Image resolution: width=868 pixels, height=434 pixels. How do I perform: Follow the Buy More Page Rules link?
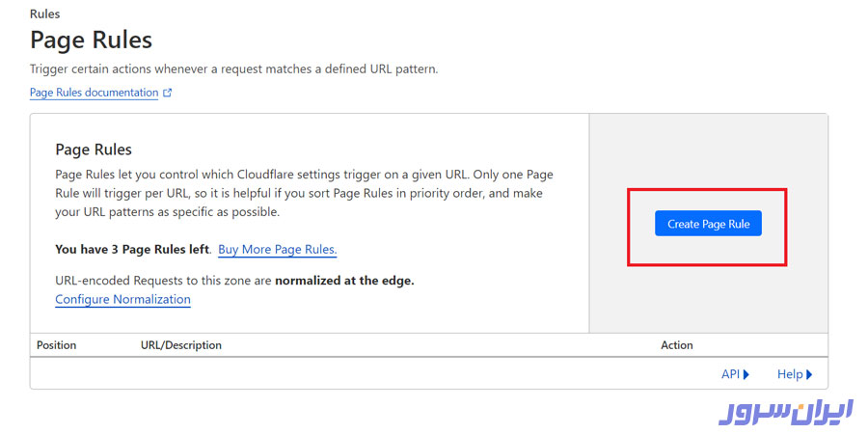click(277, 250)
